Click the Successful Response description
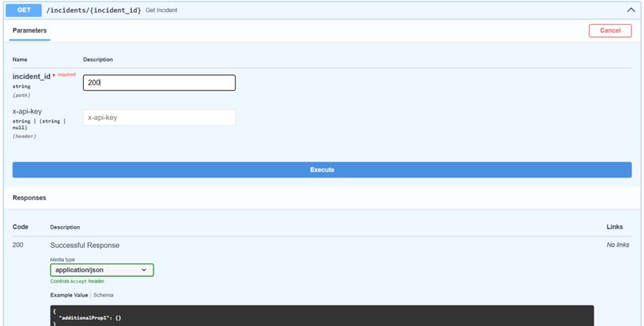Screen dimensions: 644x326 tap(85, 245)
